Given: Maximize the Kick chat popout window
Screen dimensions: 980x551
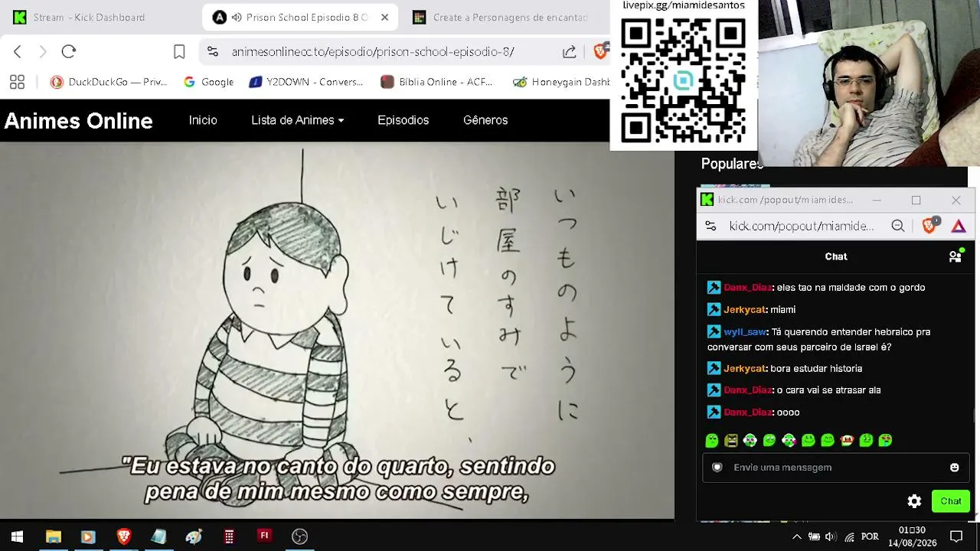Looking at the screenshot, I should coord(916,200).
